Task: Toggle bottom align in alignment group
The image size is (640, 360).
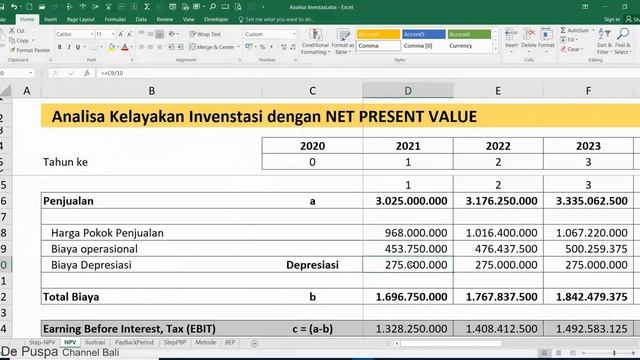Action: pyautogui.click(x=160, y=34)
